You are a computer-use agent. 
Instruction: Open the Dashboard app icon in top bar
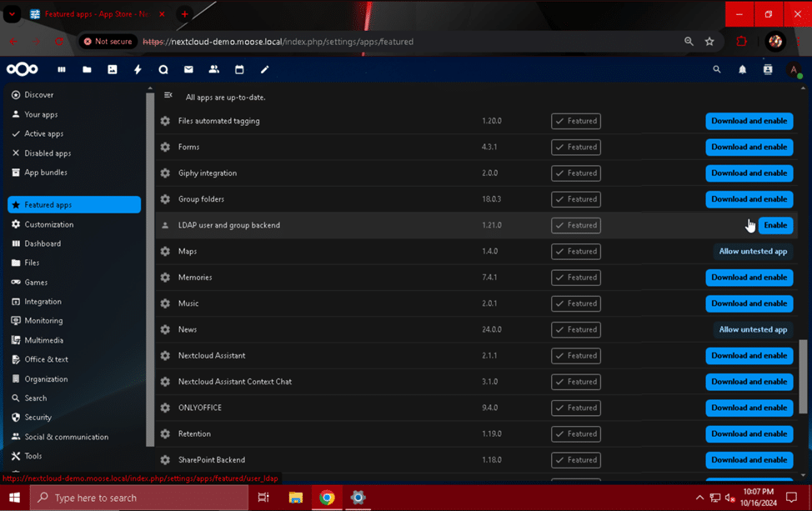[62, 69]
